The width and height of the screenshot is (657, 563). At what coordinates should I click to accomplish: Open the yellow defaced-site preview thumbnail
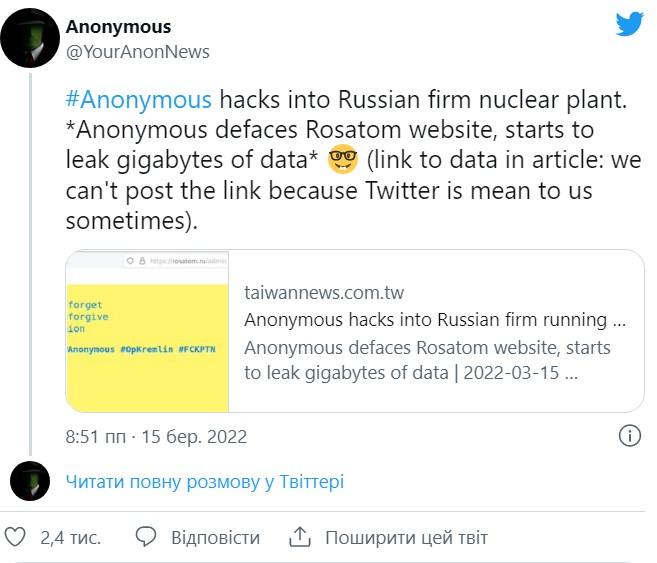click(147, 331)
